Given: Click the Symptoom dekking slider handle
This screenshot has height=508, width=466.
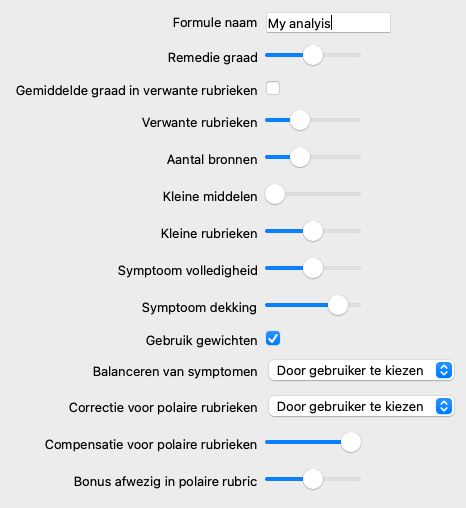Looking at the screenshot, I should [338, 305].
